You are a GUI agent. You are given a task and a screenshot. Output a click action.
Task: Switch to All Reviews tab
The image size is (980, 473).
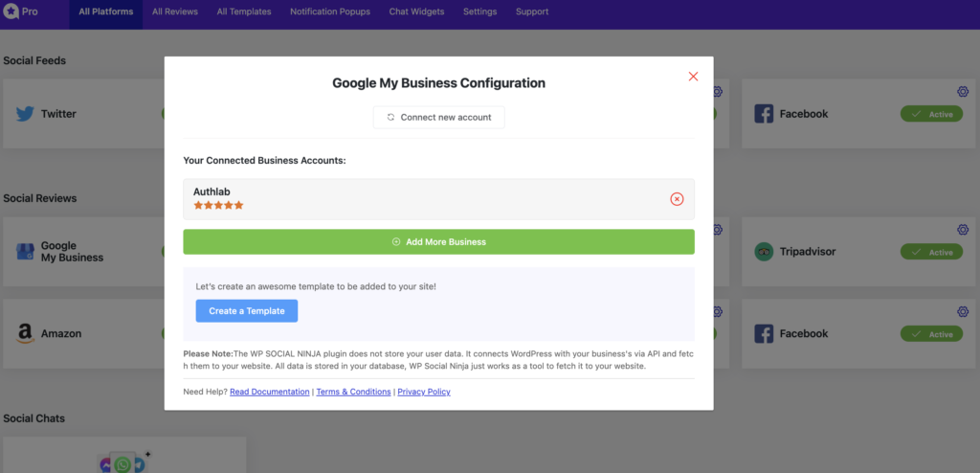tap(175, 11)
